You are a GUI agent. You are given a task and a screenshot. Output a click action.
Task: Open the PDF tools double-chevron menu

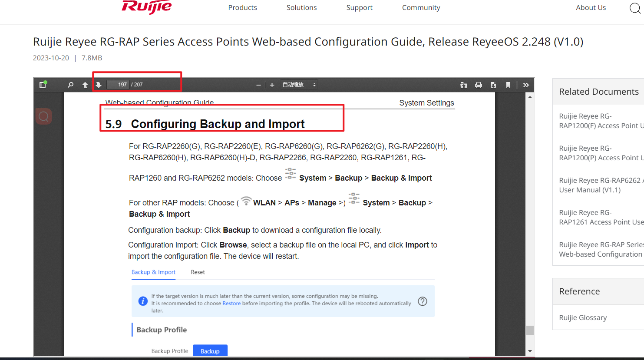coord(526,85)
